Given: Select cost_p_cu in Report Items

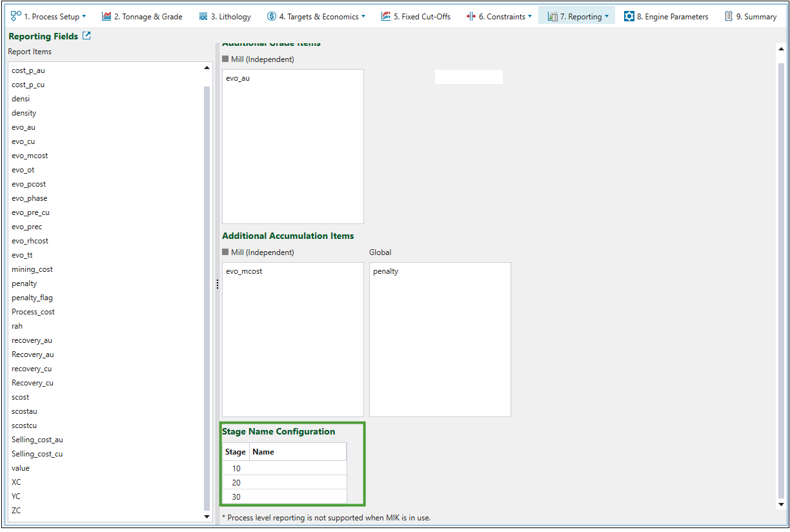Looking at the screenshot, I should click(28, 85).
